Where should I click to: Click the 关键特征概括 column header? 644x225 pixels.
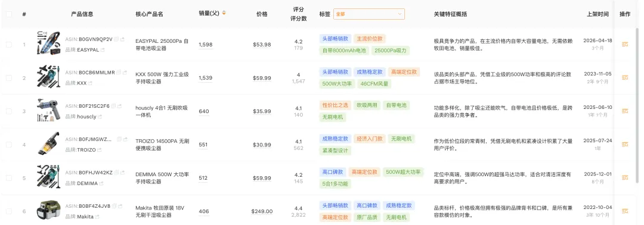click(451, 14)
